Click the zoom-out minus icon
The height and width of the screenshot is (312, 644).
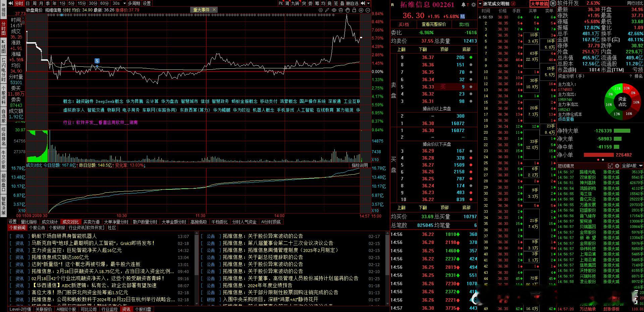(368, 10)
